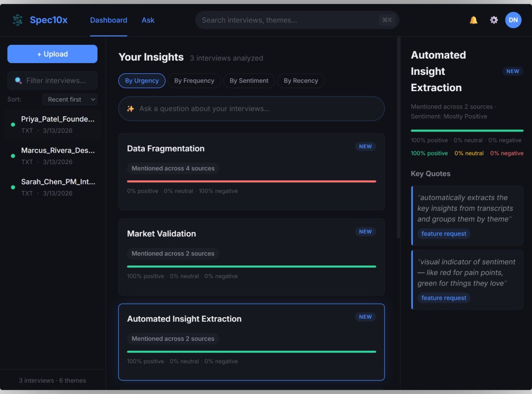
Task: Click green status dot beside Priya_Patel interview
Action: pyautogui.click(x=13, y=125)
